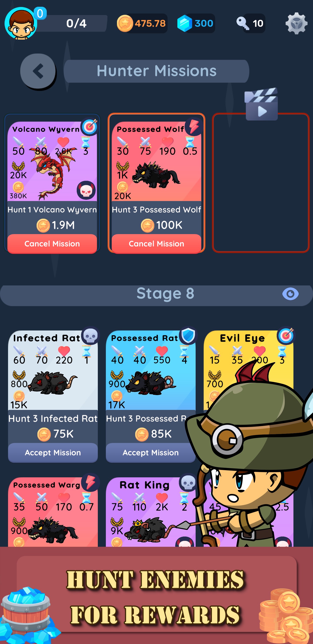Cancel the Possessed Wolf mission
This screenshot has width=313, height=644.
click(156, 244)
